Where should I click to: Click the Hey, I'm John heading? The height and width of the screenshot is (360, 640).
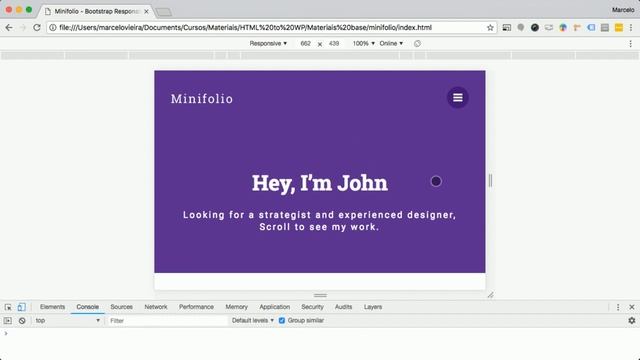tap(320, 183)
